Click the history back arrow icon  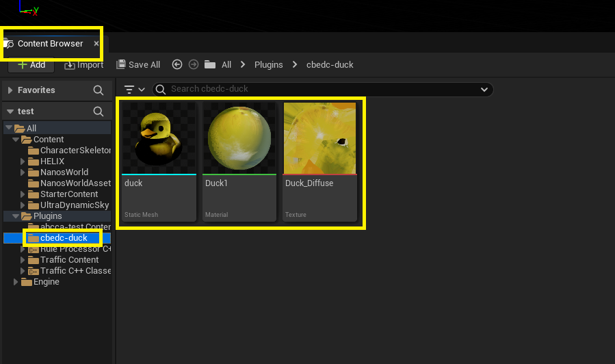click(177, 64)
